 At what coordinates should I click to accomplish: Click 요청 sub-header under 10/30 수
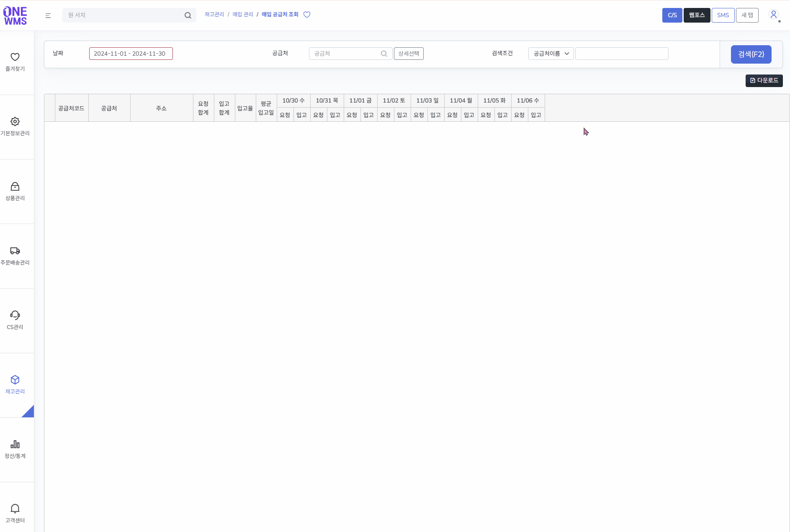coord(285,115)
